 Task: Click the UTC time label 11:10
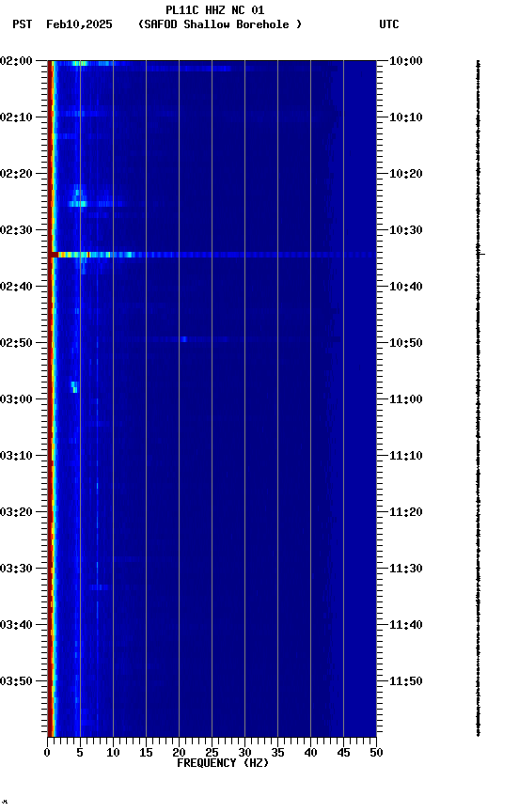coord(406,456)
